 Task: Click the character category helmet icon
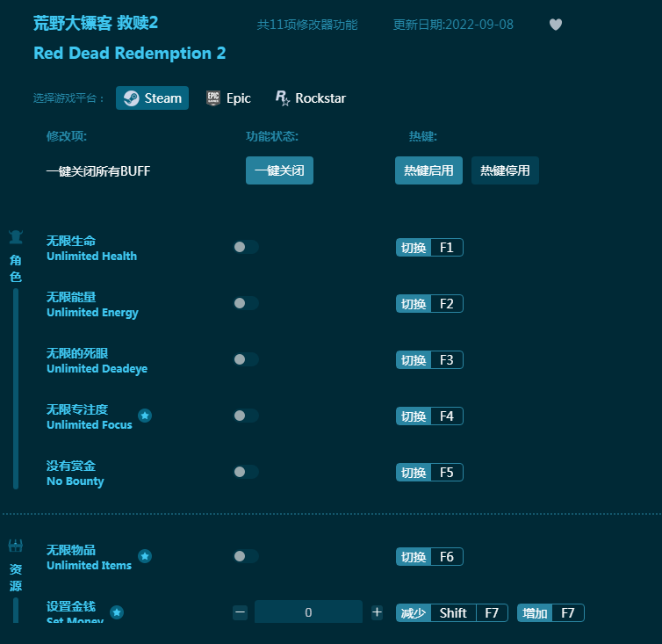pyautogui.click(x=16, y=237)
